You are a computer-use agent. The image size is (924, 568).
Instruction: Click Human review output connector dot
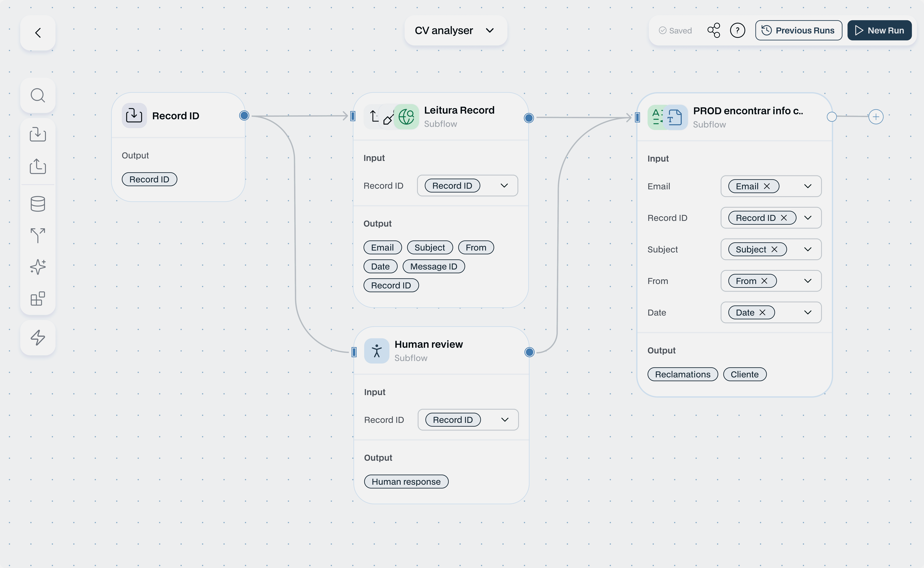click(x=530, y=352)
